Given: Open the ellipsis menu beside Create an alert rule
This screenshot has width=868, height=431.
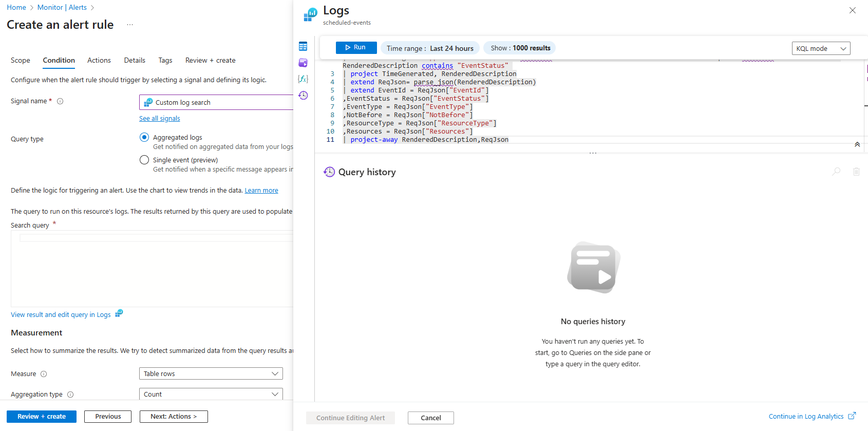Looking at the screenshot, I should 130,25.
